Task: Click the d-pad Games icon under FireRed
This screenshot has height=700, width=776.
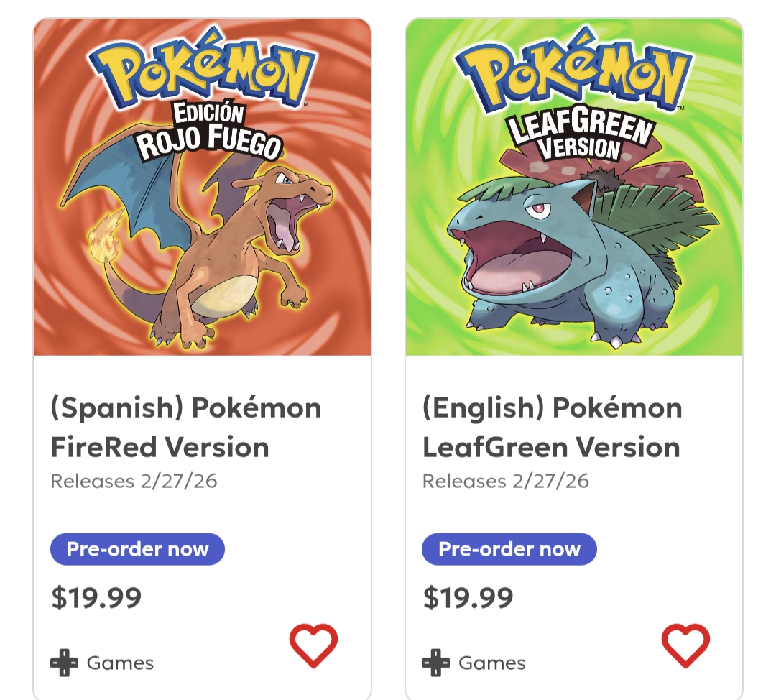Action: (x=64, y=663)
